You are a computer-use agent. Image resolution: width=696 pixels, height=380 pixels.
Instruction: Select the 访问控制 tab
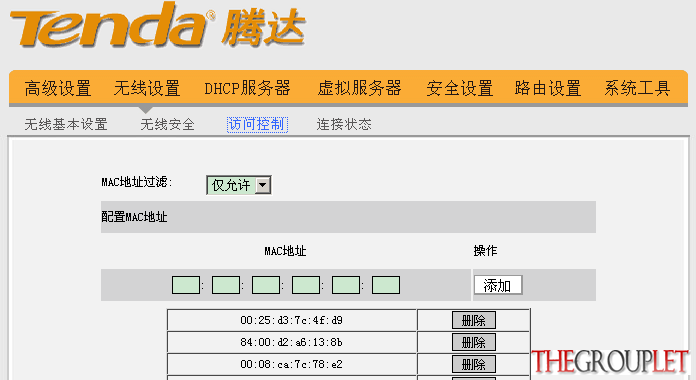click(x=257, y=124)
